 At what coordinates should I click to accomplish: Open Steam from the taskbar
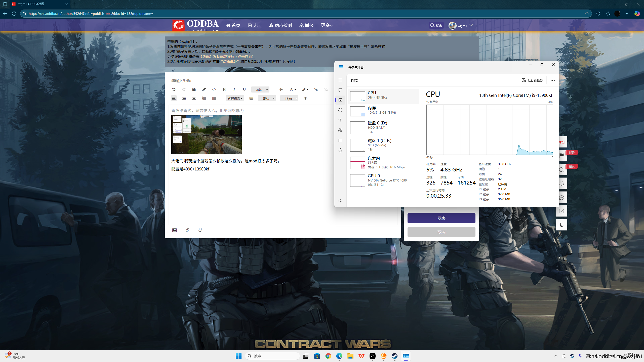(x=394, y=356)
